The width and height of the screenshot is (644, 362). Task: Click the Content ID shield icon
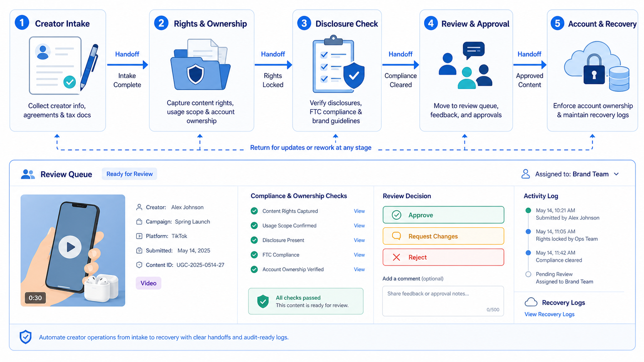[139, 265]
